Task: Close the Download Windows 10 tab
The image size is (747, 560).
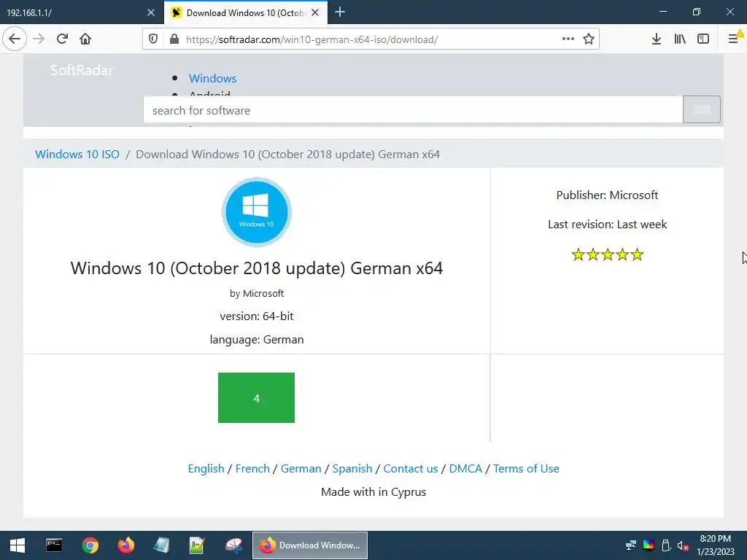Action: [315, 13]
